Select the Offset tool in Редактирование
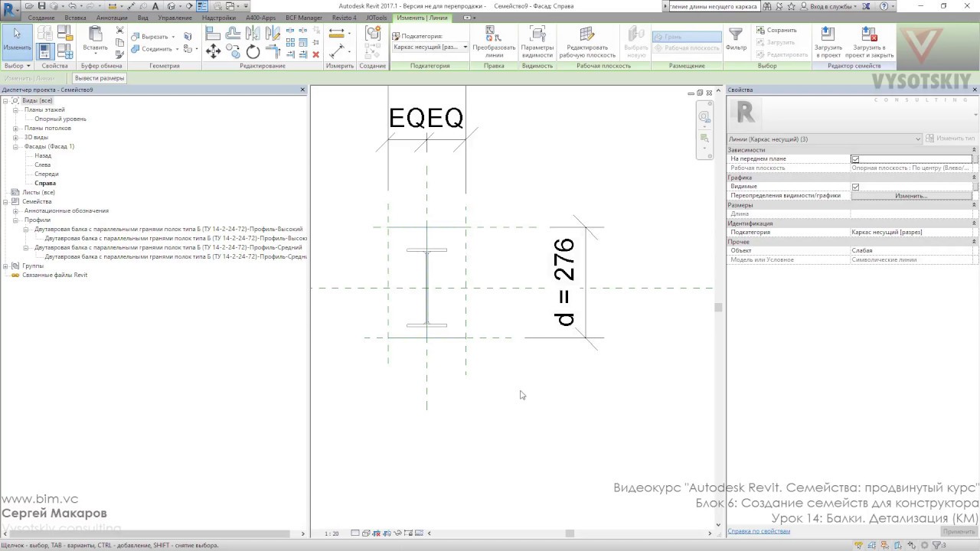980x551 pixels. pyautogui.click(x=234, y=33)
